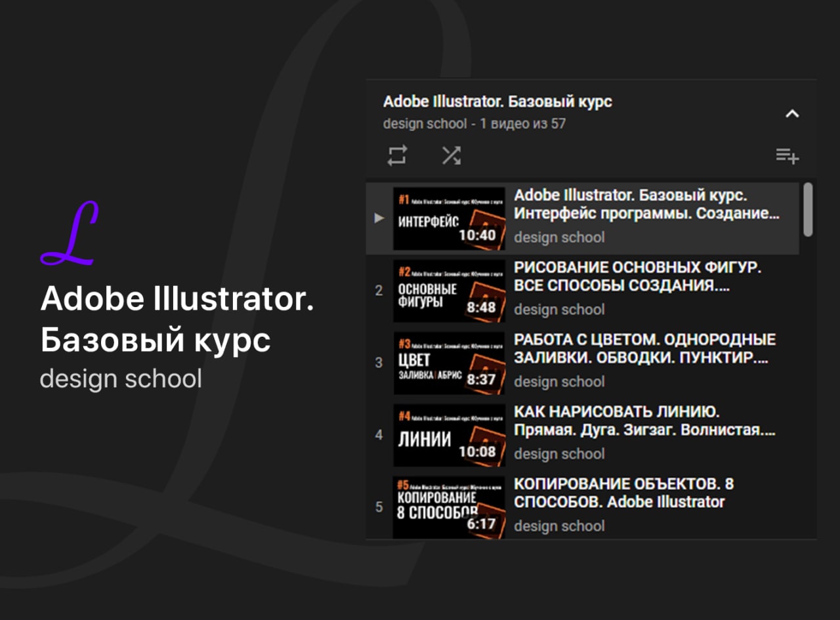
Task: Toggle the playlist shuffle icon
Action: pos(451,155)
